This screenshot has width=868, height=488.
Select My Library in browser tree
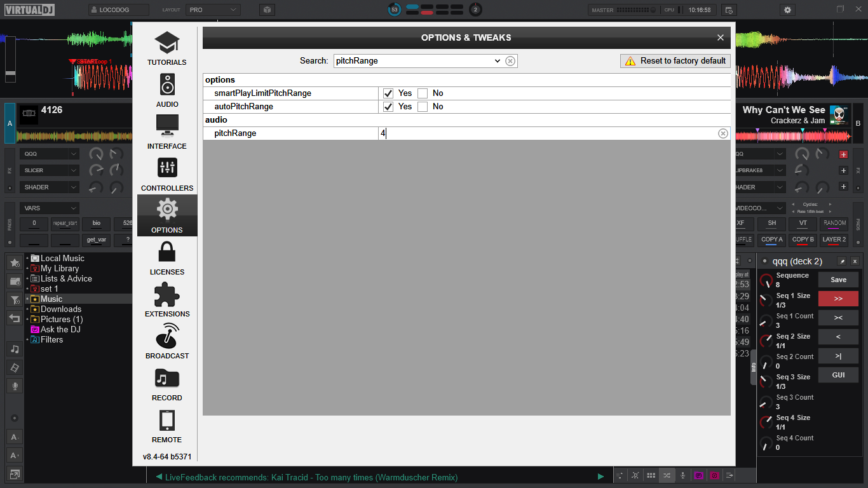coord(60,269)
